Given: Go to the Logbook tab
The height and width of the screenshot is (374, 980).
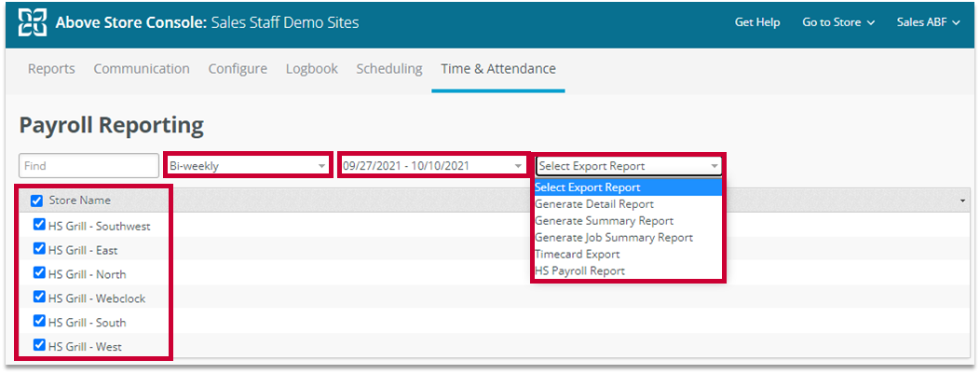Looking at the screenshot, I should pyautogui.click(x=311, y=69).
